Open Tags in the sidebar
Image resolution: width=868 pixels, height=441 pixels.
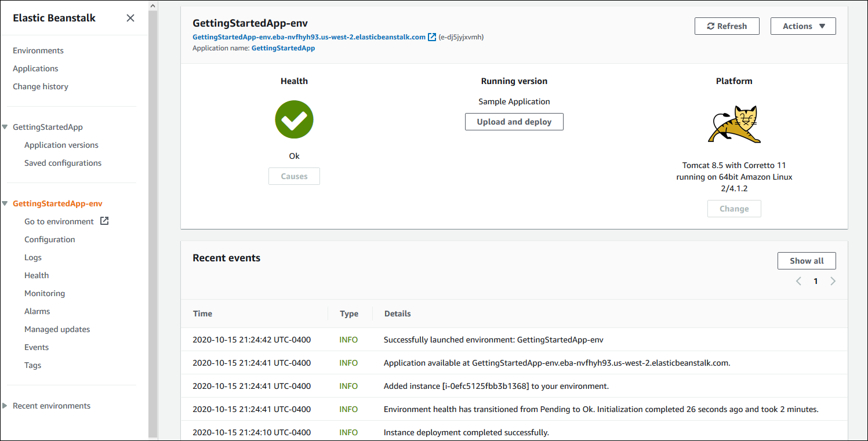33,365
